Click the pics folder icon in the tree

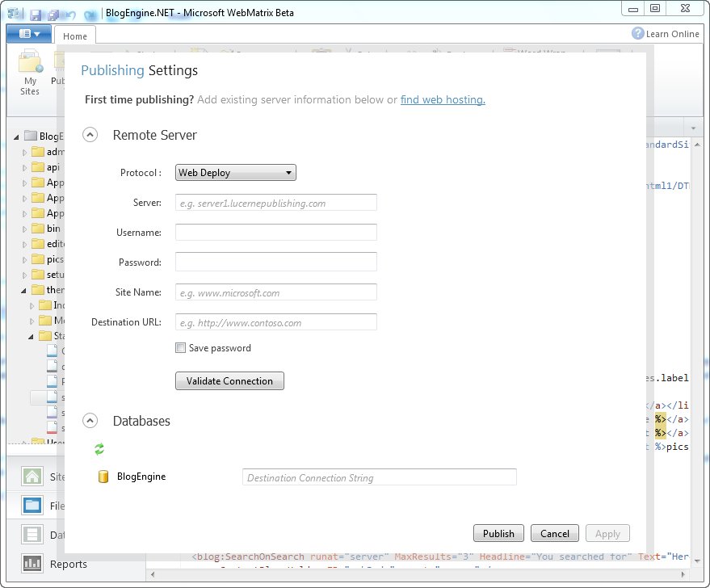(38, 259)
